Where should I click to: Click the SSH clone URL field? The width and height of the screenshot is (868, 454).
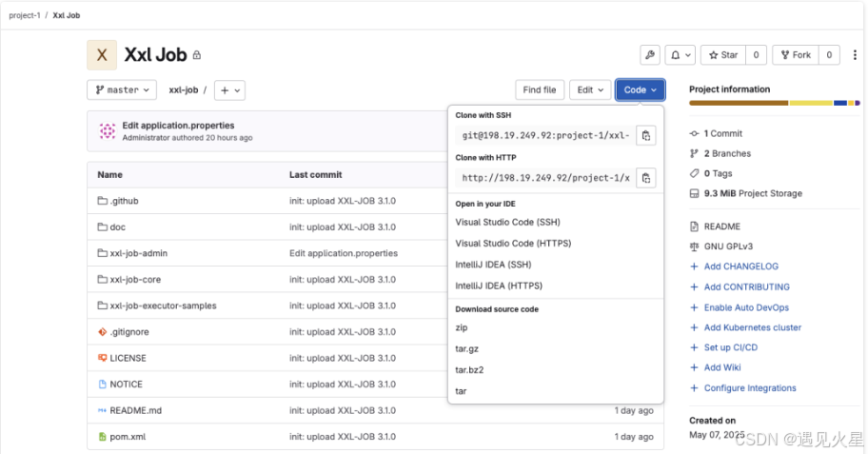click(545, 136)
